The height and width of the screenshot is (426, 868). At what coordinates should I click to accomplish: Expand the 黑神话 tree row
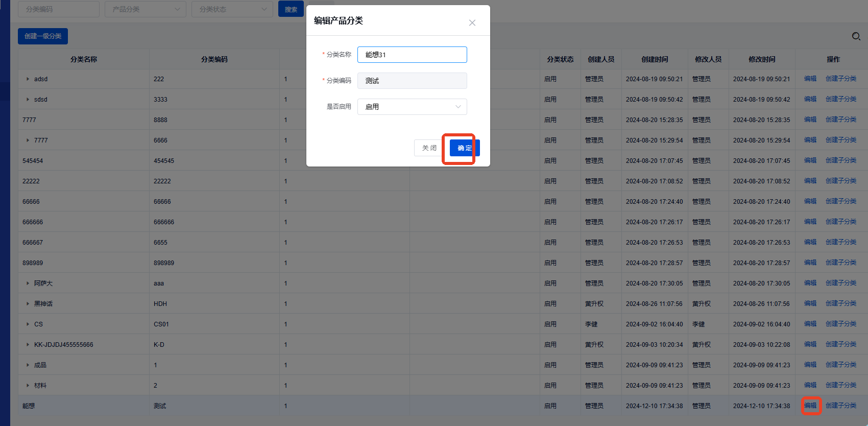(x=28, y=304)
